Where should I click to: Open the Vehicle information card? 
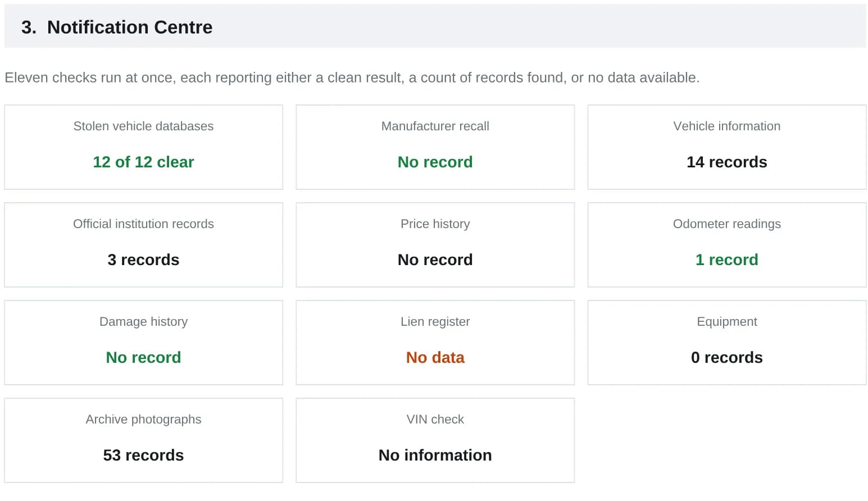(726, 147)
